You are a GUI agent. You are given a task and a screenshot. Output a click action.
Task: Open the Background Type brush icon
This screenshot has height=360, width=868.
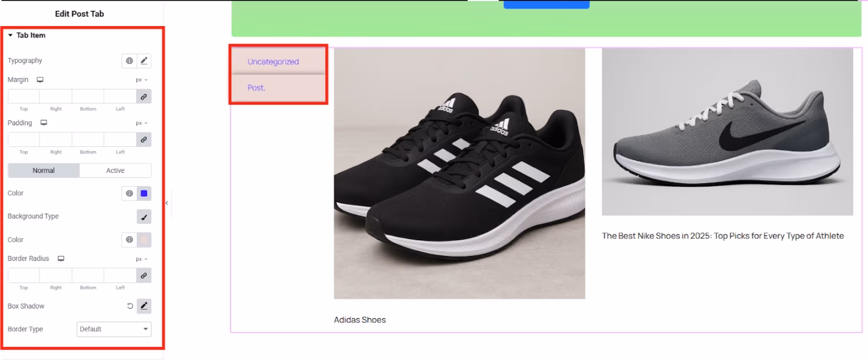pyautogui.click(x=144, y=216)
